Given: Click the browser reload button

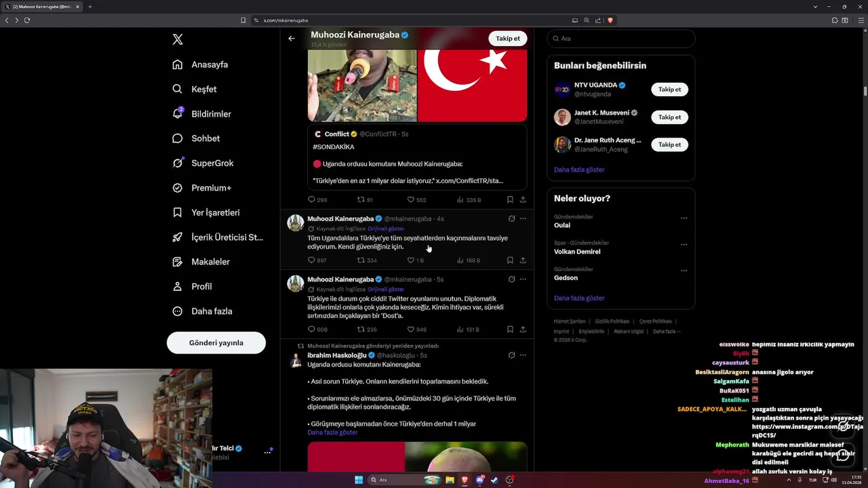Looking at the screenshot, I should (27, 20).
